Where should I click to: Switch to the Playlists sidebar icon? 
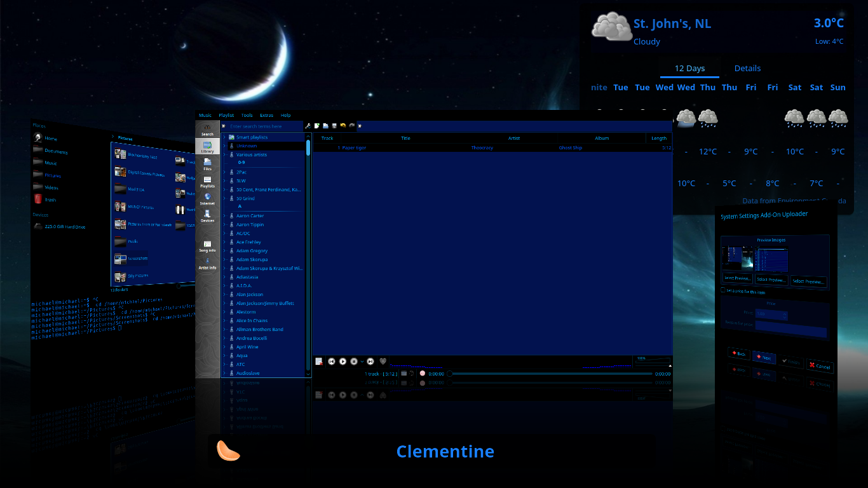click(207, 182)
